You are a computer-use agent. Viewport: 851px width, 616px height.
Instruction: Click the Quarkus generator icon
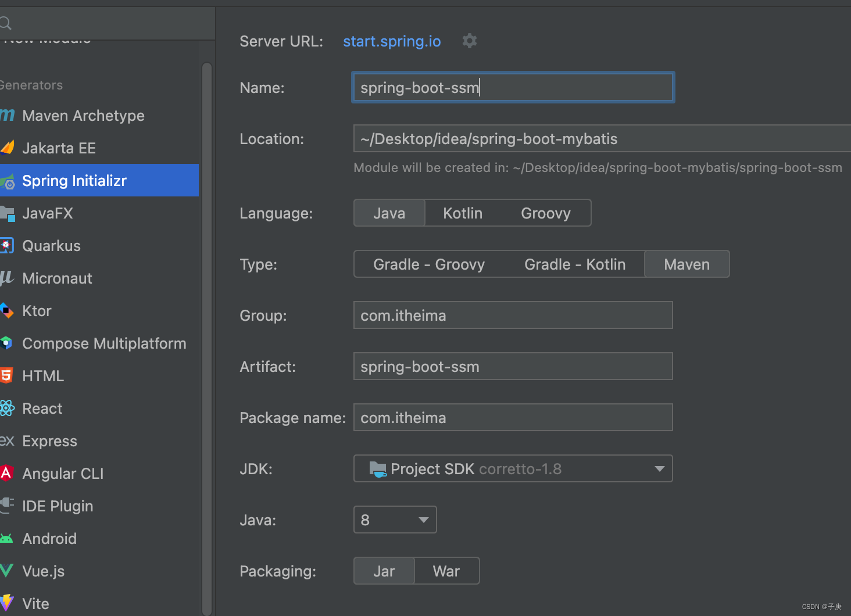[6, 245]
